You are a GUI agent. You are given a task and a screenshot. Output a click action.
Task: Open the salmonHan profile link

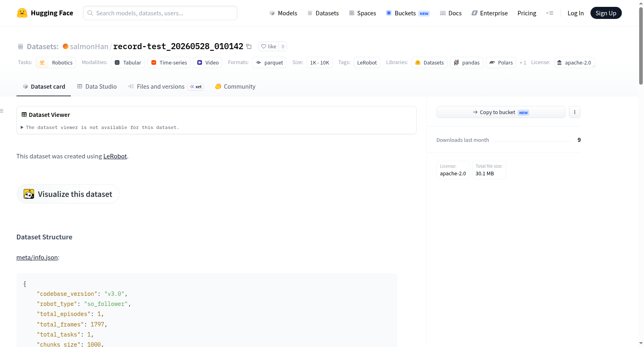tap(89, 46)
